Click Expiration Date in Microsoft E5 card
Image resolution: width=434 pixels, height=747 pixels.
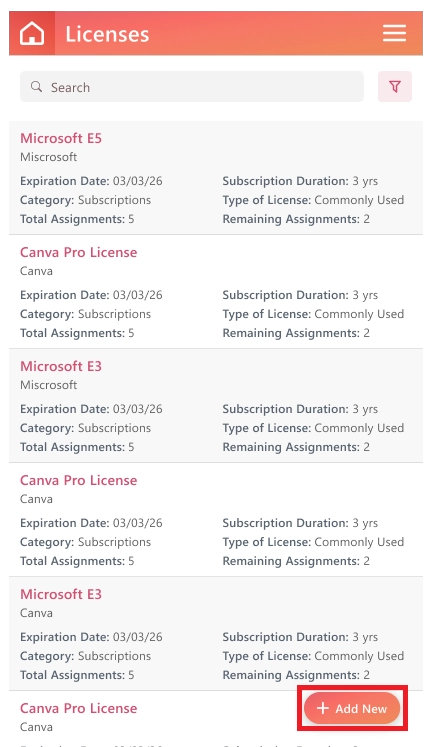pos(91,181)
